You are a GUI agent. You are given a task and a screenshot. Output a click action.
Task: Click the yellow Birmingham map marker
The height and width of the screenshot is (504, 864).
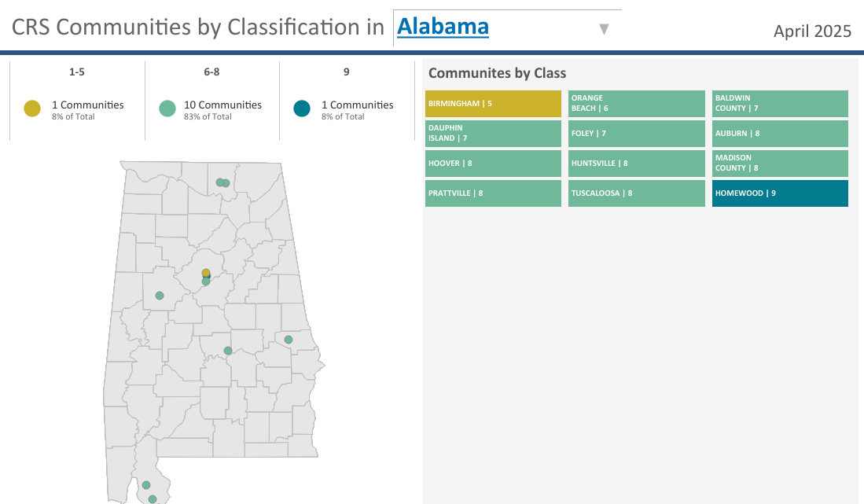point(205,272)
